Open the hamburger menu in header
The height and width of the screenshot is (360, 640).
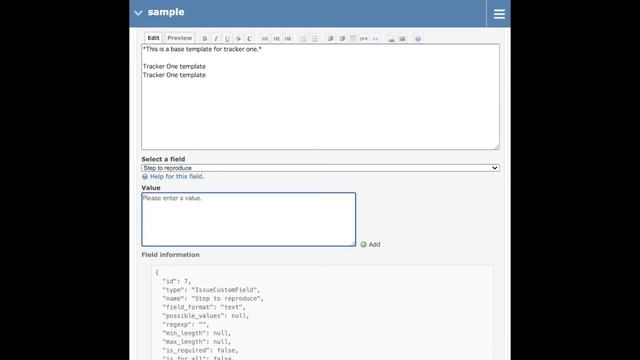[499, 14]
